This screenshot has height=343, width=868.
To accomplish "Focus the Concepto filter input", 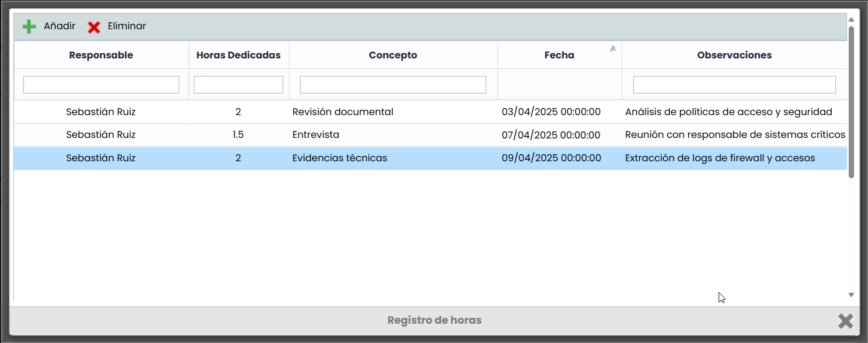I will [393, 85].
